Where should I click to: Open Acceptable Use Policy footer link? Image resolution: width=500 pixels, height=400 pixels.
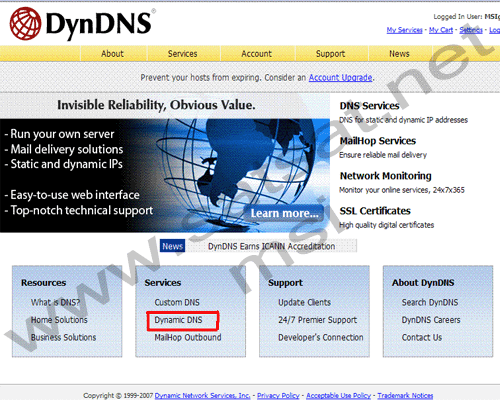(338, 396)
